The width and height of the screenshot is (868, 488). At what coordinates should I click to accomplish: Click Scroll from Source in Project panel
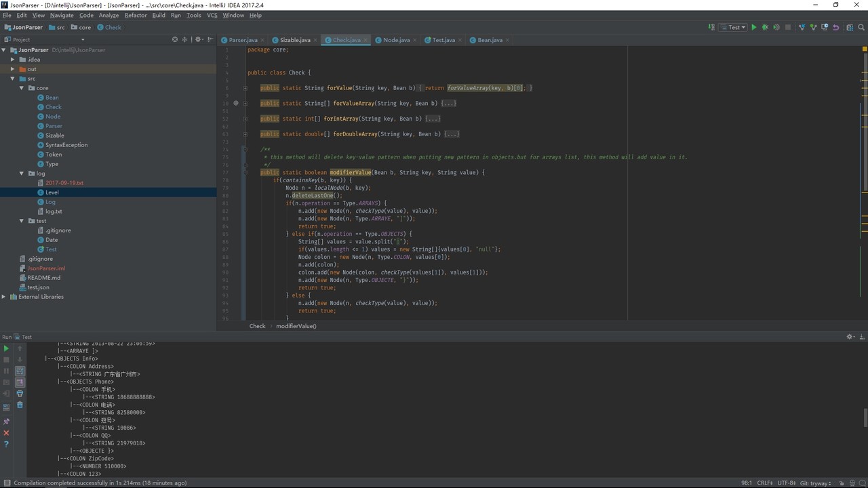[x=175, y=39]
